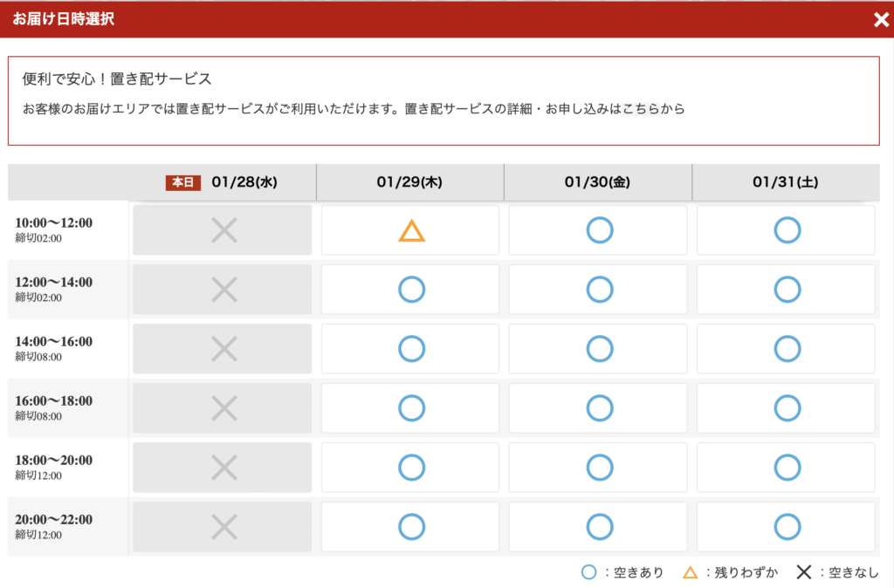This screenshot has width=894, height=588.
Task: Click the 01/29(木) column header
Action: [x=409, y=182]
